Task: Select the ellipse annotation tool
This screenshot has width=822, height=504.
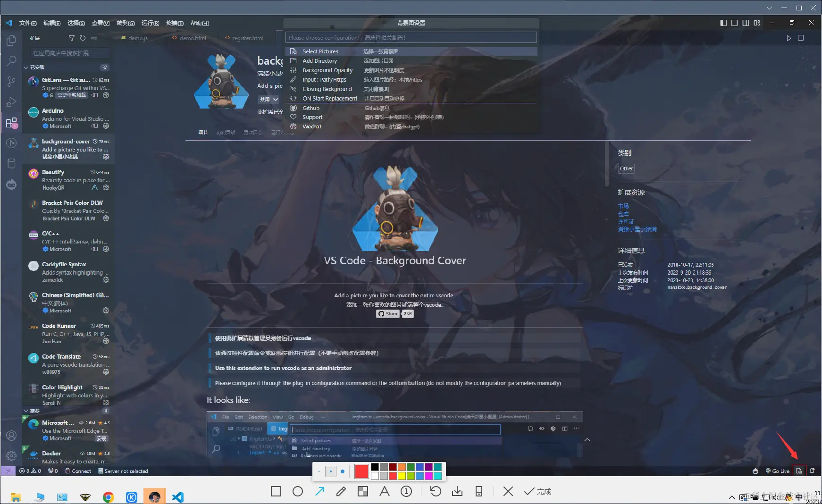Action: [x=298, y=491]
